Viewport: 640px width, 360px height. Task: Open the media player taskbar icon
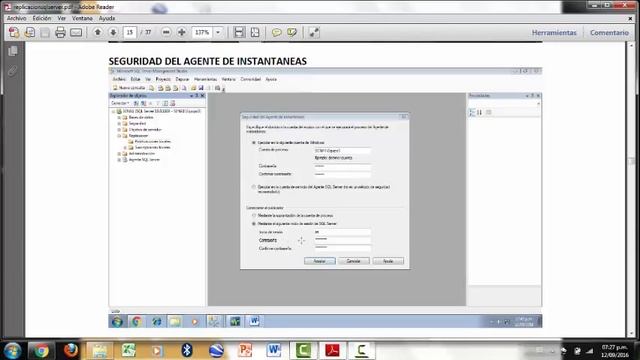(x=158, y=351)
